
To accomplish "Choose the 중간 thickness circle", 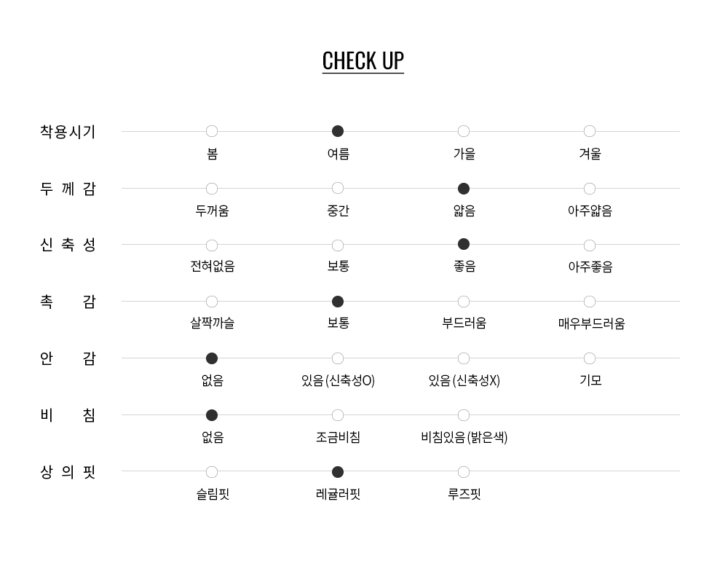I will (338, 189).
